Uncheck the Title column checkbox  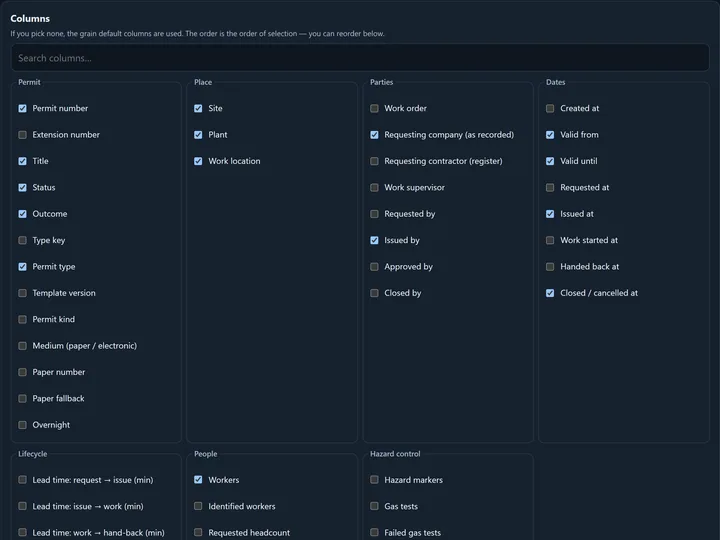[22, 161]
